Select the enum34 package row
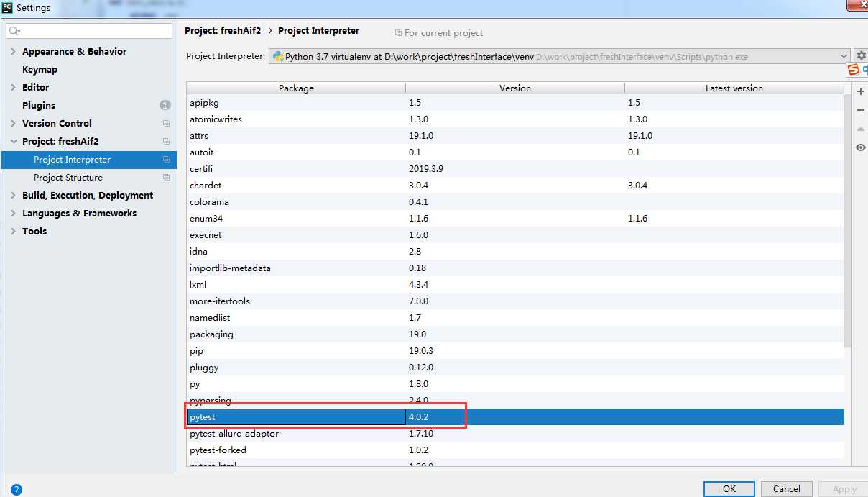 (x=515, y=219)
